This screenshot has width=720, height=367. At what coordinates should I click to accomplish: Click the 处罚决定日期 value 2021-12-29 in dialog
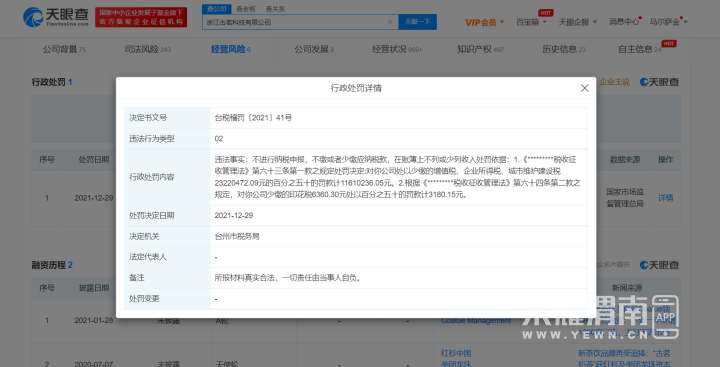click(x=234, y=215)
